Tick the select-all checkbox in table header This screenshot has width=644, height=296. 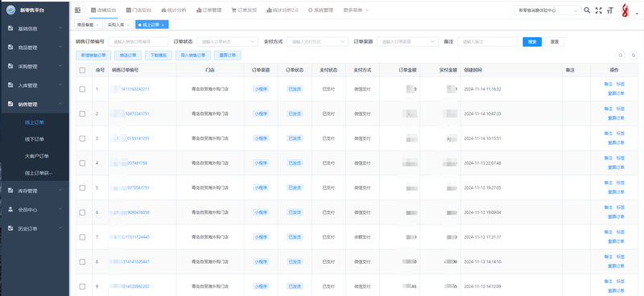tap(82, 70)
